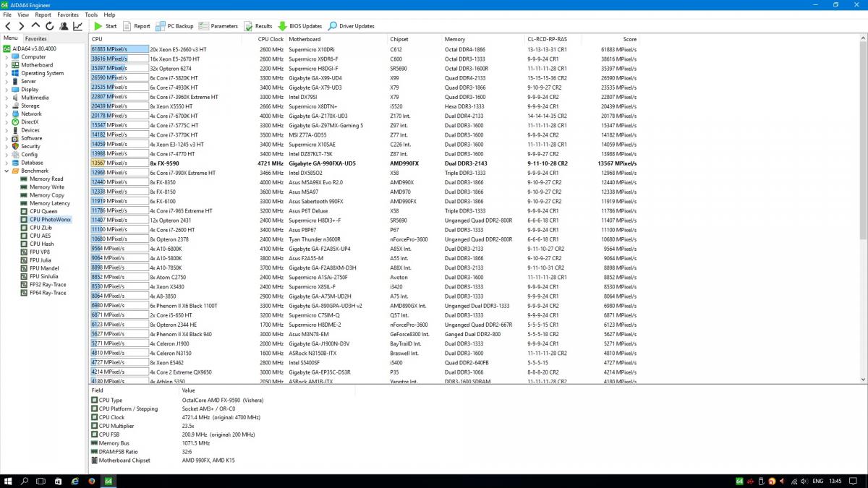868x488 pixels.
Task: Select the Software tree item
Action: click(x=31, y=138)
